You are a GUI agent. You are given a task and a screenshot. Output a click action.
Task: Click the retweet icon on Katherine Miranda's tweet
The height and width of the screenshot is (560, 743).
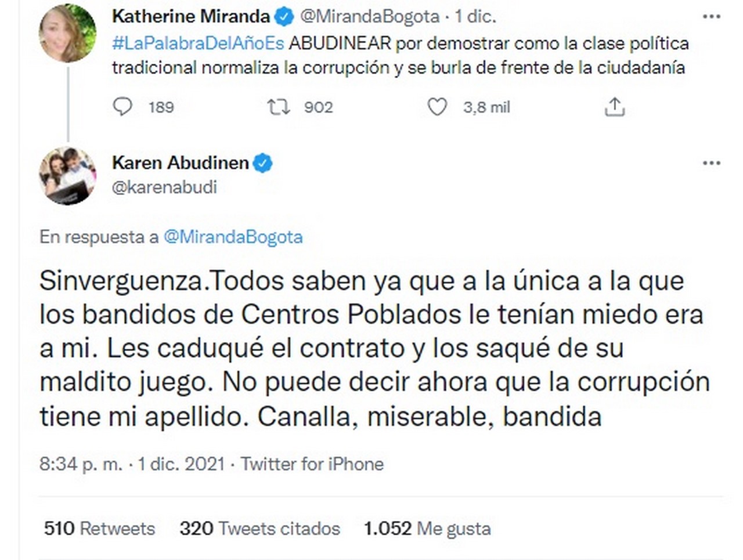pyautogui.click(x=278, y=107)
